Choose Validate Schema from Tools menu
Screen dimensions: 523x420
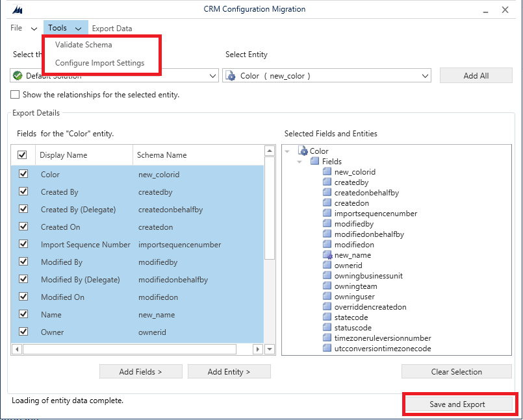(x=84, y=45)
